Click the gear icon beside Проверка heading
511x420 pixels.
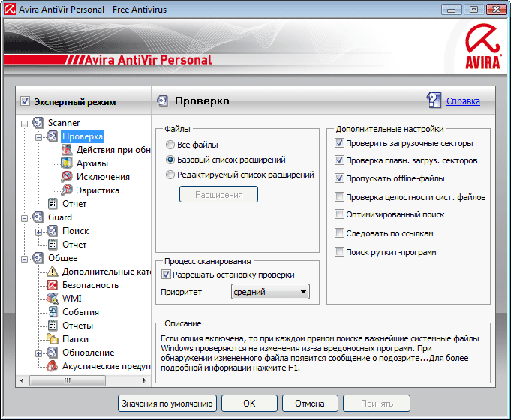(162, 101)
